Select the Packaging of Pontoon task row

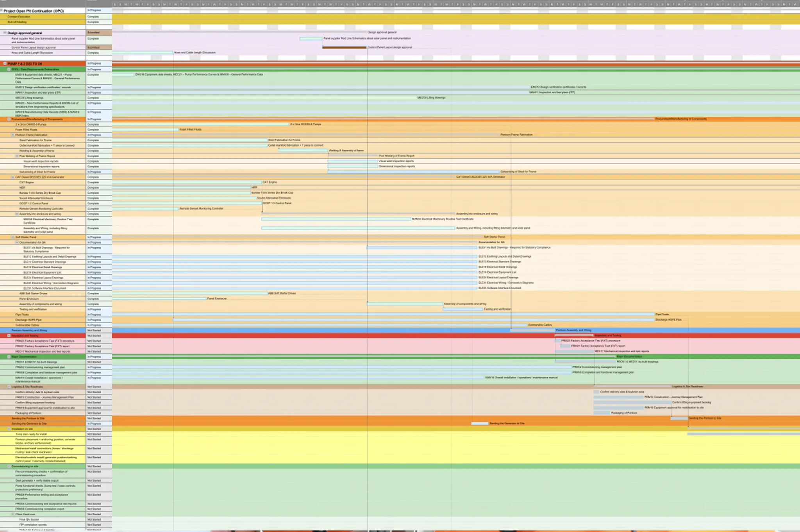[43, 413]
